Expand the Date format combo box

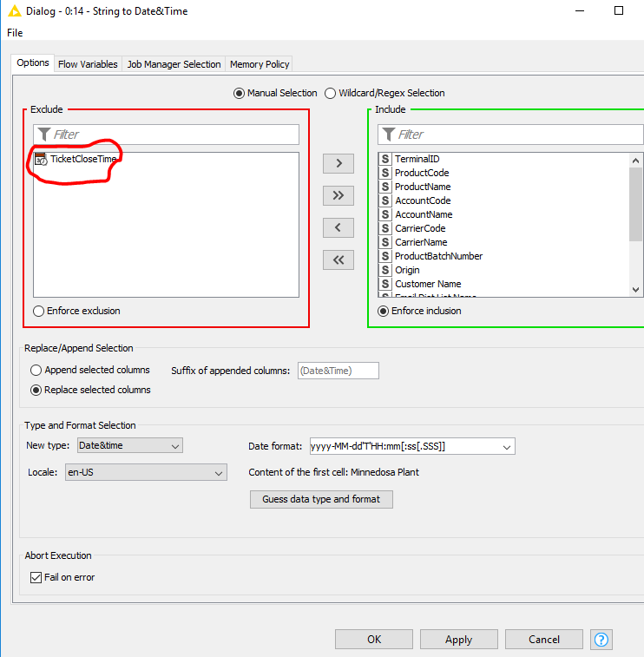pos(506,446)
